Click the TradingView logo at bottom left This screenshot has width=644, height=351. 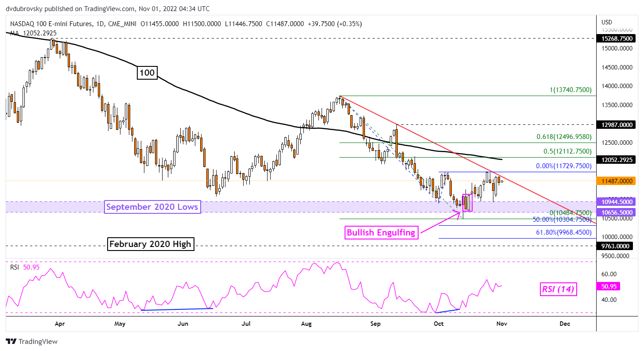tap(31, 342)
